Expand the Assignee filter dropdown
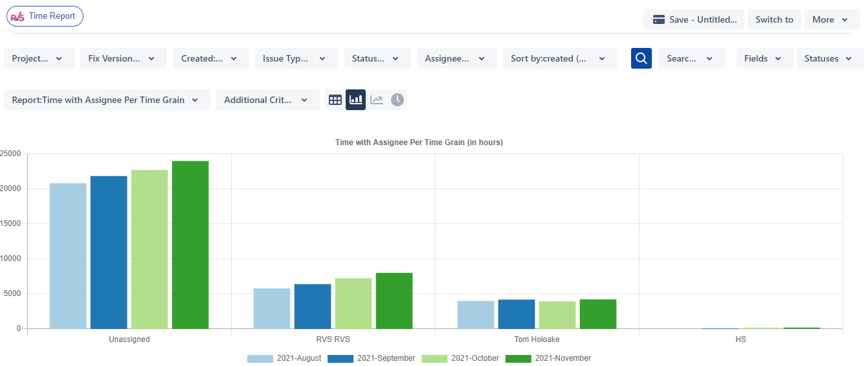 pos(457,58)
